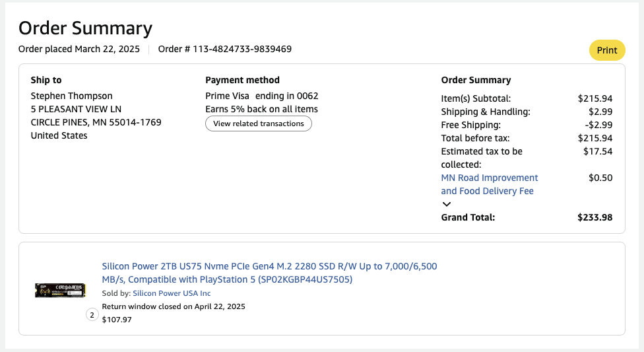This screenshot has width=644, height=352.
Task: Click the Order placed March 22, 2025 text
Action: click(79, 49)
